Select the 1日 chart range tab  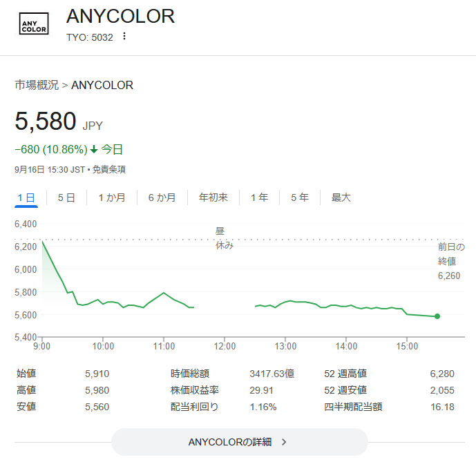[x=26, y=198]
